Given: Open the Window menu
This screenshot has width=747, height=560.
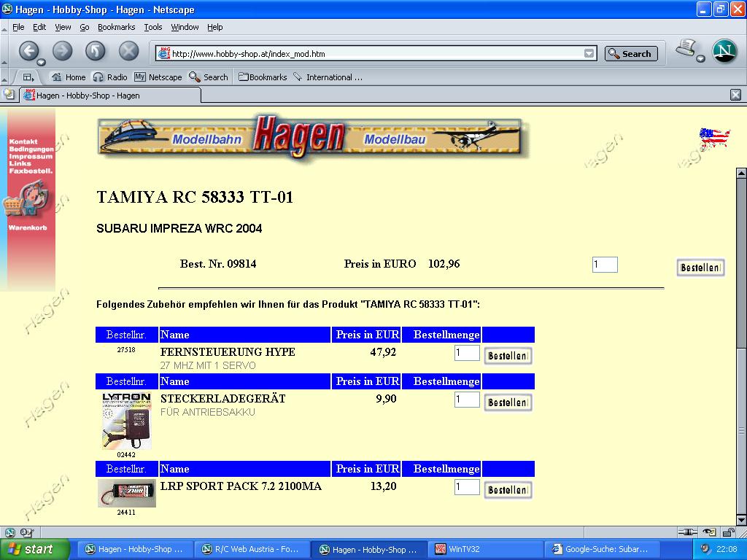Looking at the screenshot, I should (x=185, y=27).
